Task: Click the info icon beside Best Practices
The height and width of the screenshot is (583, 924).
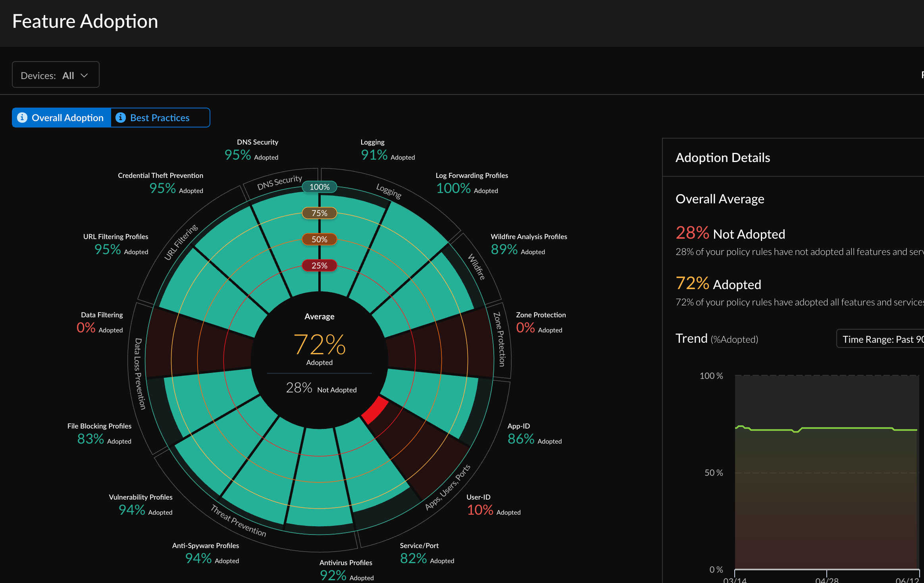Action: pos(120,118)
